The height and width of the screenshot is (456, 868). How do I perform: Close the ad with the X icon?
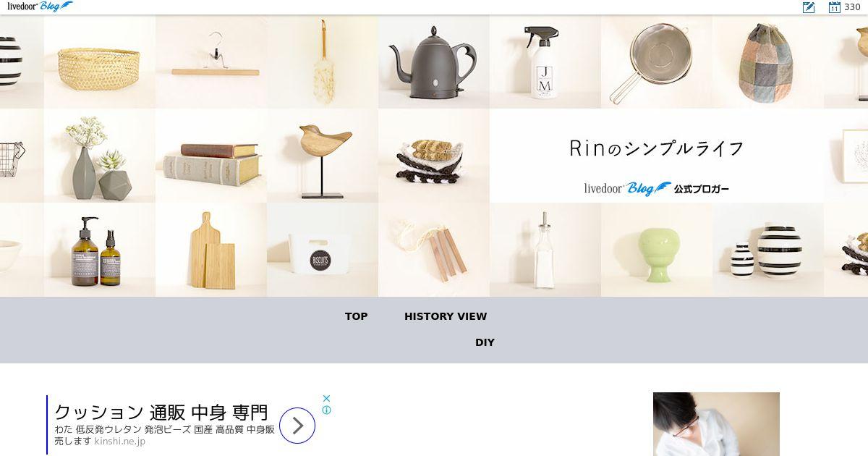pos(326,398)
